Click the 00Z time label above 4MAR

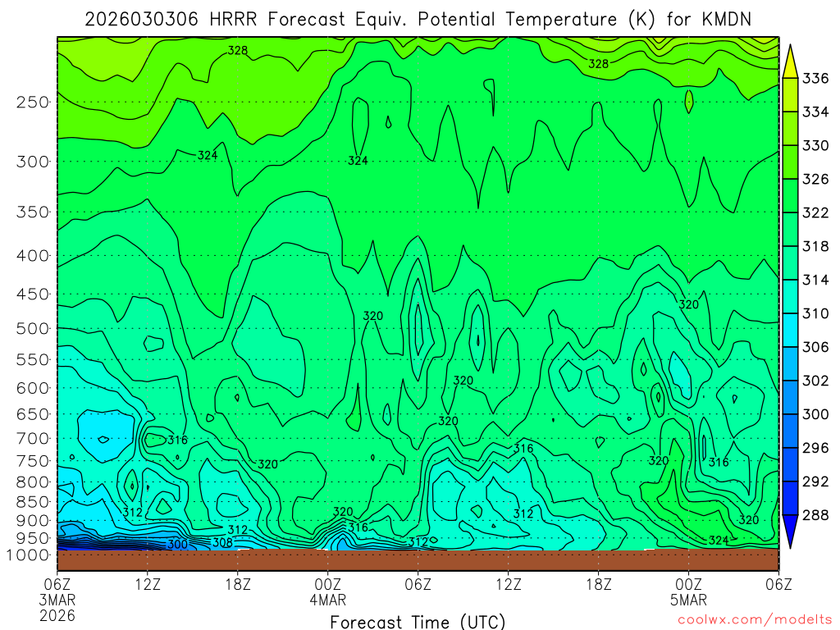327,584
